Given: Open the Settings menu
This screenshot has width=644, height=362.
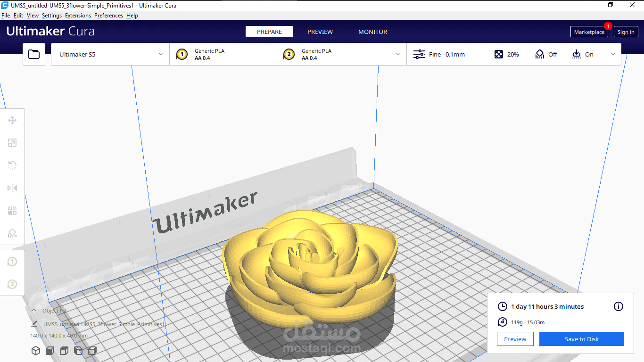Looking at the screenshot, I should 52,16.
